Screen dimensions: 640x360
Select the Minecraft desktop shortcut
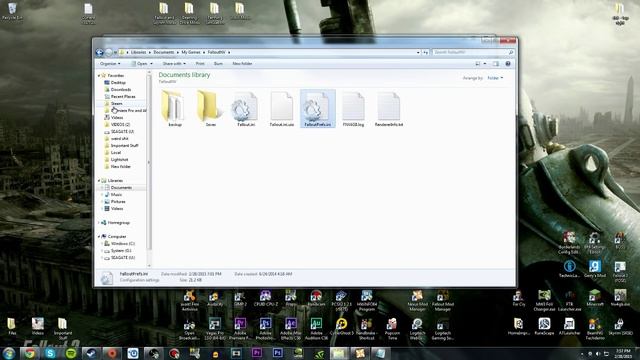[595, 299]
